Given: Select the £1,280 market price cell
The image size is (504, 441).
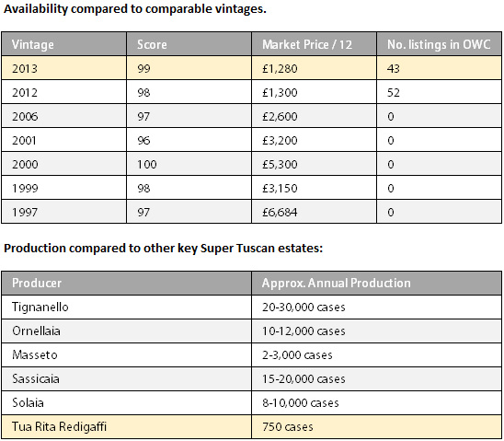Looking at the screenshot, I should pos(314,68).
